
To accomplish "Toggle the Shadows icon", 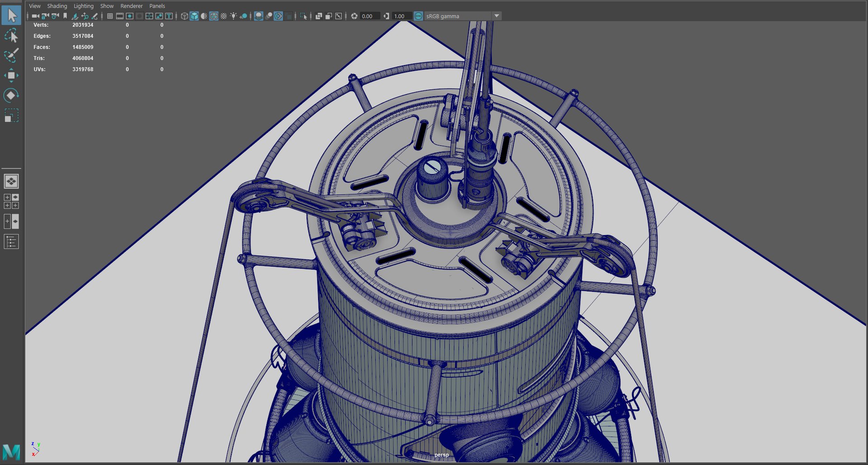I will click(243, 16).
